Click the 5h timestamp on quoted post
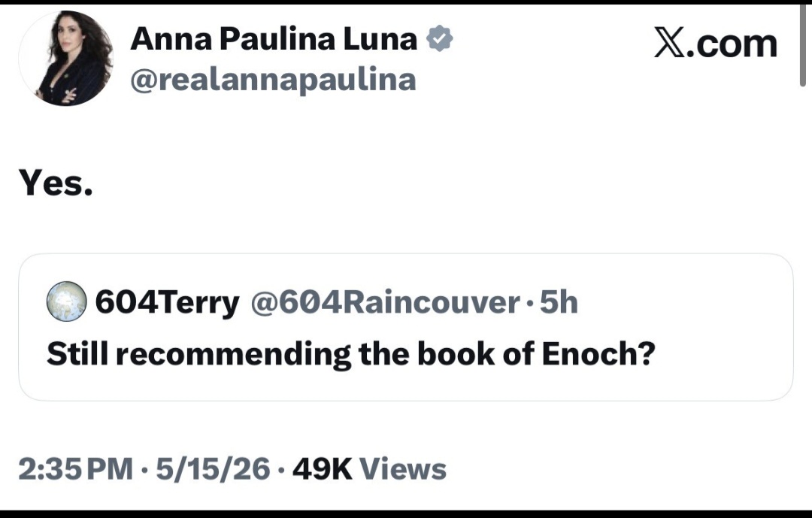812x518 pixels. click(x=559, y=302)
